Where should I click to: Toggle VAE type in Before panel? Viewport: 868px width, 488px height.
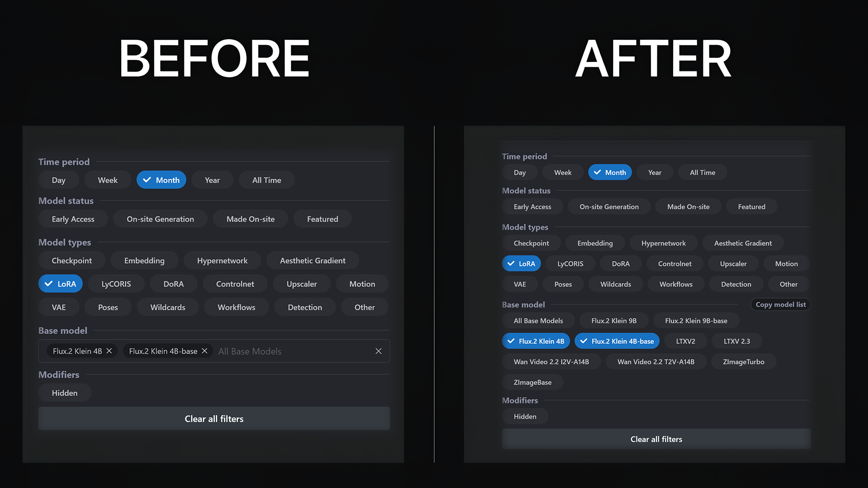coord(59,307)
